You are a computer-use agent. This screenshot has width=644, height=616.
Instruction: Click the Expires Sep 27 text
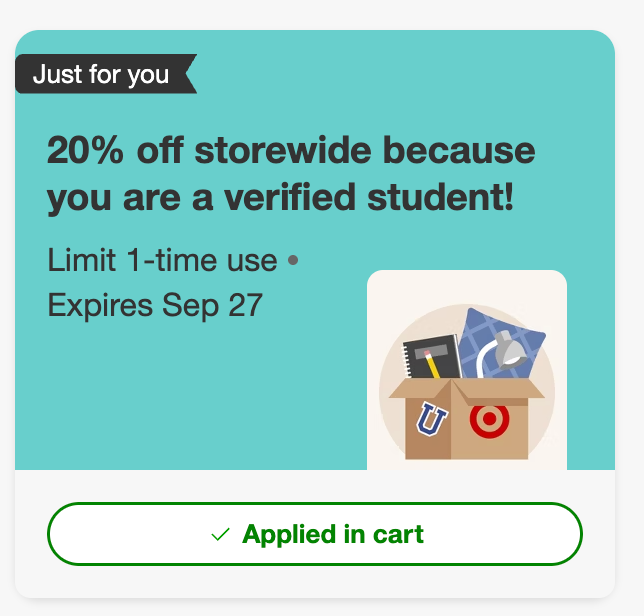tap(155, 305)
